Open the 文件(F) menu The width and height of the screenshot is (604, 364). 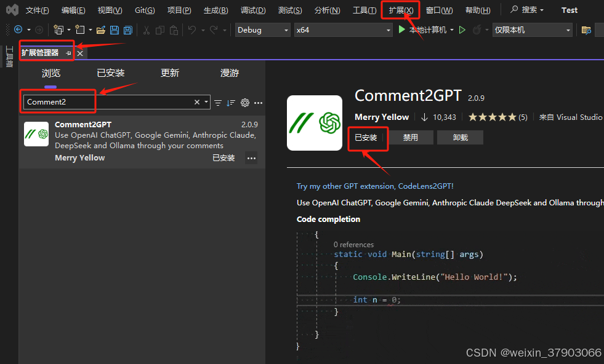37,10
